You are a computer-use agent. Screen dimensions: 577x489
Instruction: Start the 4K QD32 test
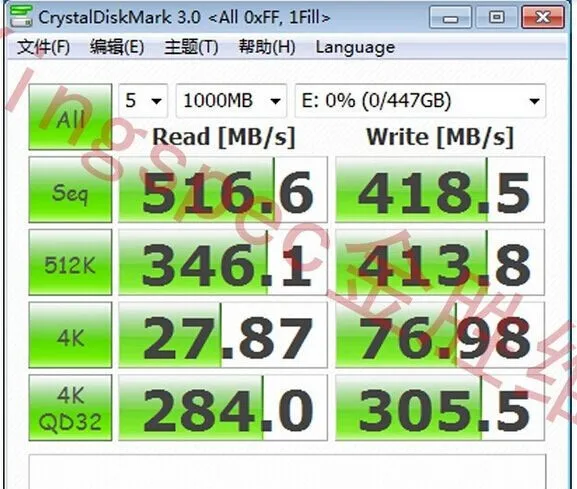(70, 408)
